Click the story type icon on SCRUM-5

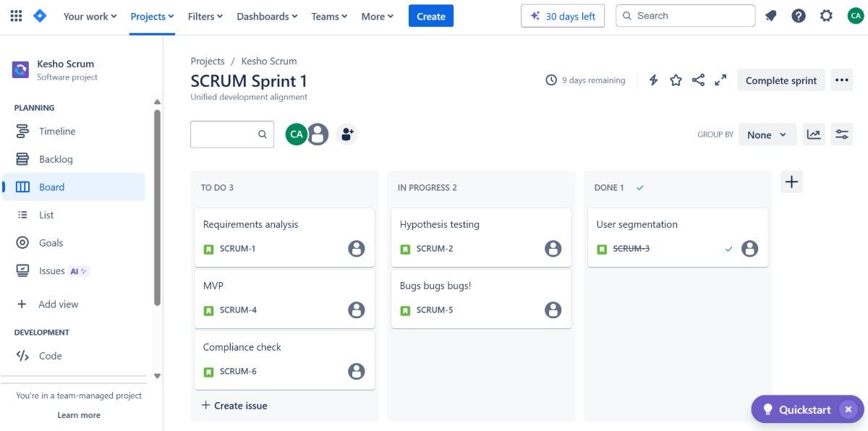click(405, 310)
